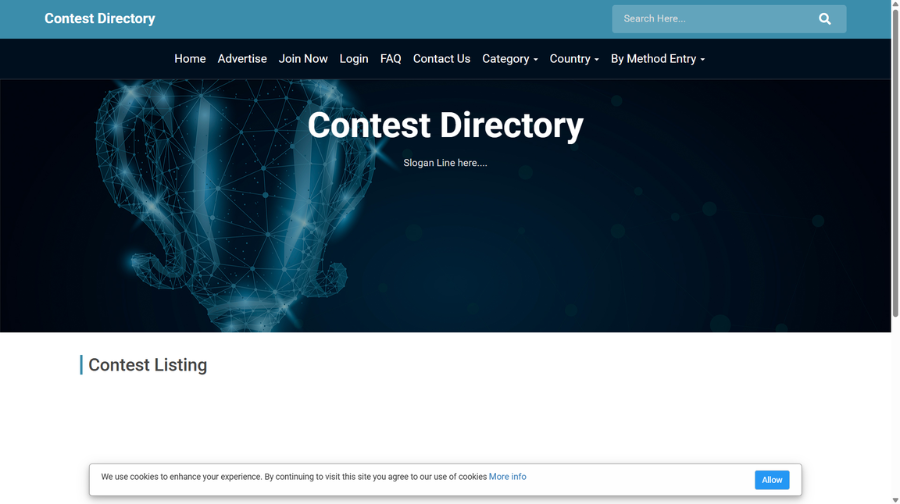Visit the FAQ page

pos(390,59)
